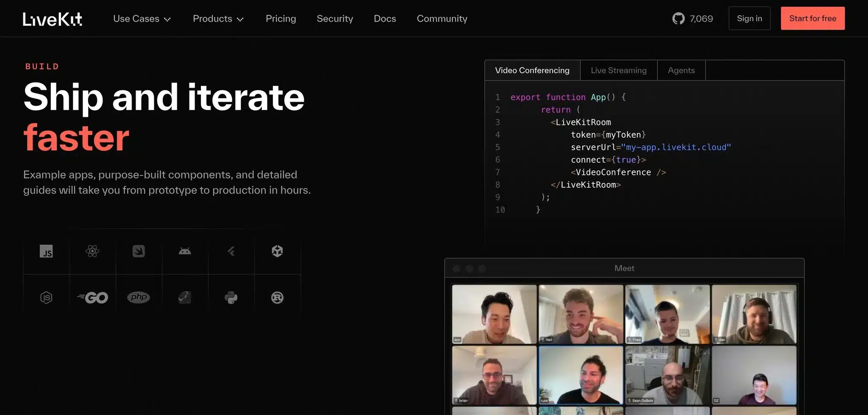Navigate to Security
Image resolution: width=868 pixels, height=415 pixels.
pyautogui.click(x=335, y=19)
